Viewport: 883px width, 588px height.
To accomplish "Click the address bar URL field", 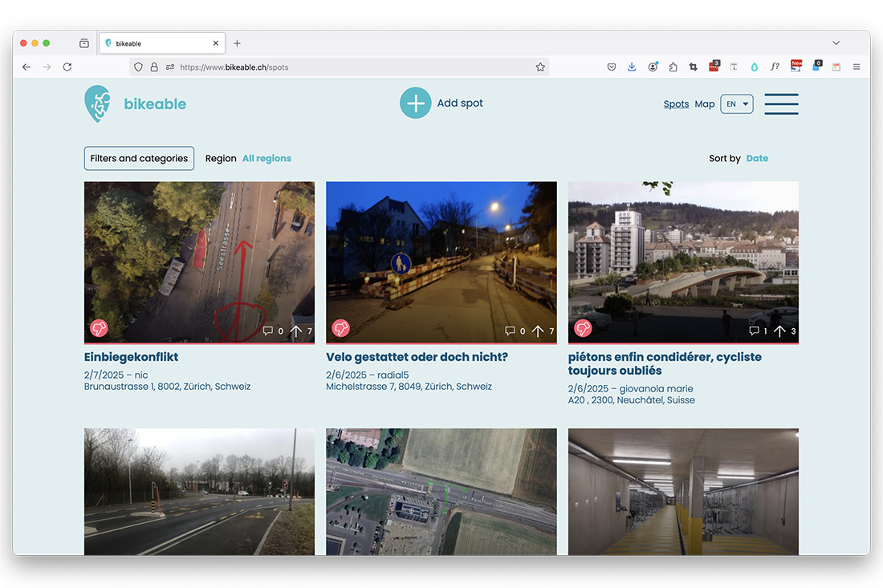I will pyautogui.click(x=340, y=67).
